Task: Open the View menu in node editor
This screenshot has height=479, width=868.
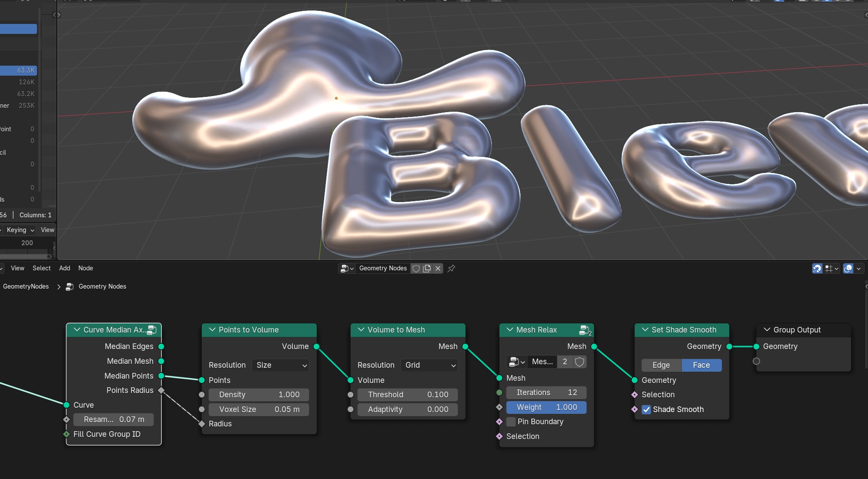Action: [x=17, y=268]
